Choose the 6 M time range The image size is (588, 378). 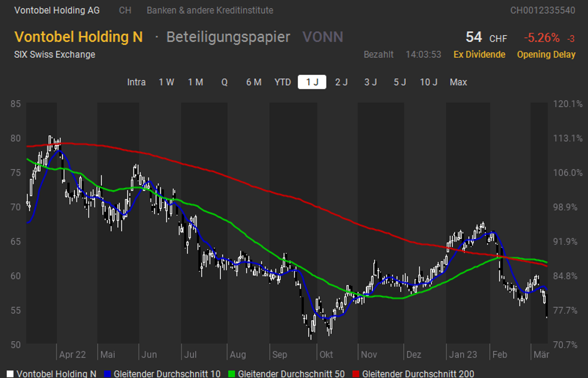[x=254, y=82]
